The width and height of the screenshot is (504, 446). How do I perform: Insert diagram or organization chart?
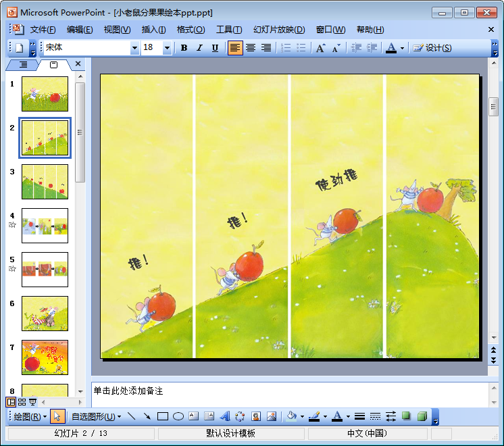click(x=240, y=416)
